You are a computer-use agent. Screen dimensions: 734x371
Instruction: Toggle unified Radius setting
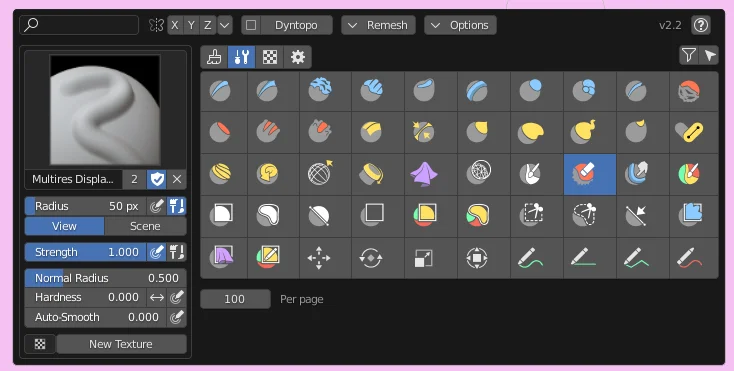[176, 206]
